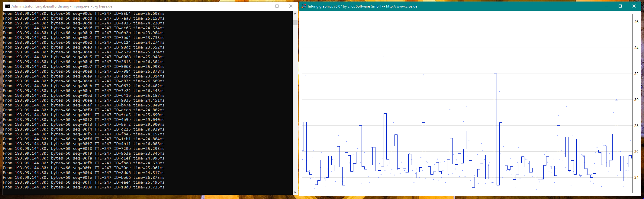Click the console scrollbar down arrow
The image size is (644, 199).
pyautogui.click(x=295, y=192)
